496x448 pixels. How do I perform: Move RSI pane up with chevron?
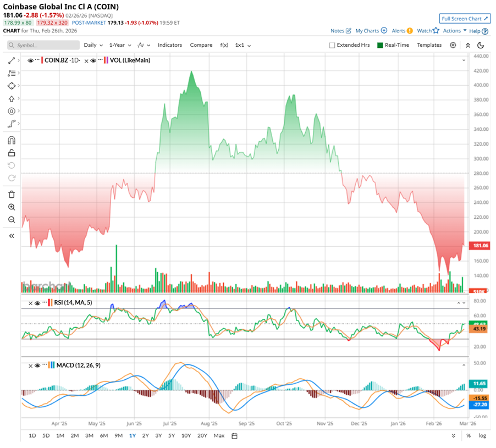[459, 303]
